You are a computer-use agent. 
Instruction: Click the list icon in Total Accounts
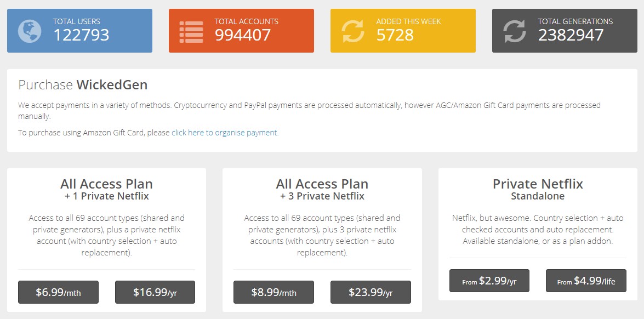191,31
